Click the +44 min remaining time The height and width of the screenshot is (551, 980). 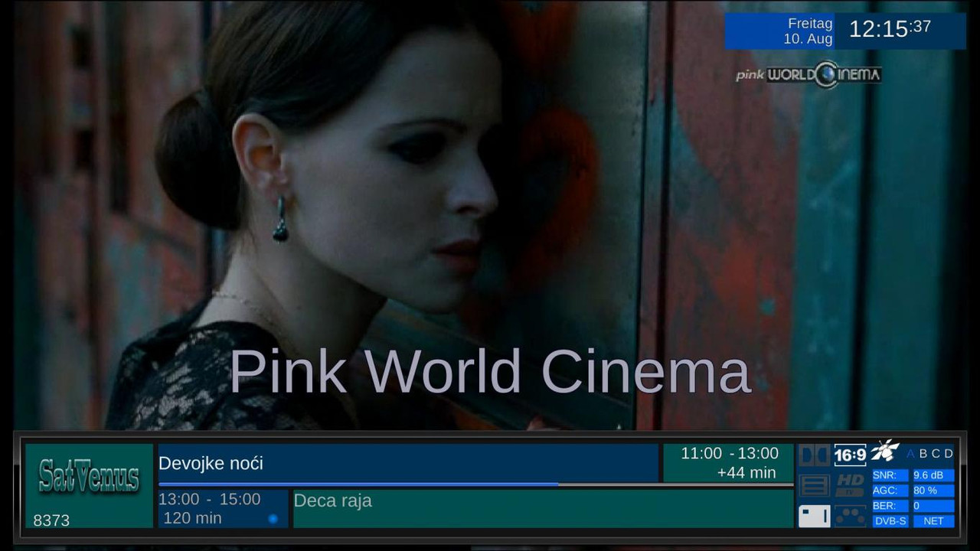point(746,473)
